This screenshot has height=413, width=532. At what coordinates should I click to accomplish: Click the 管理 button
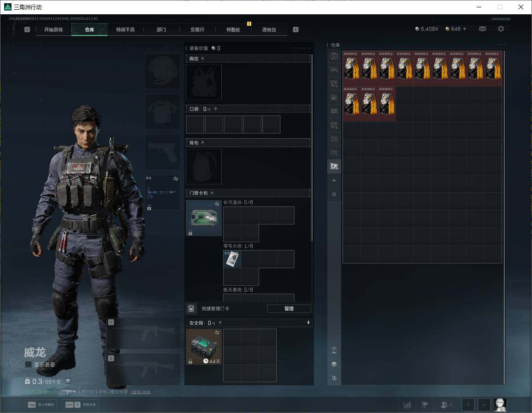coord(289,308)
